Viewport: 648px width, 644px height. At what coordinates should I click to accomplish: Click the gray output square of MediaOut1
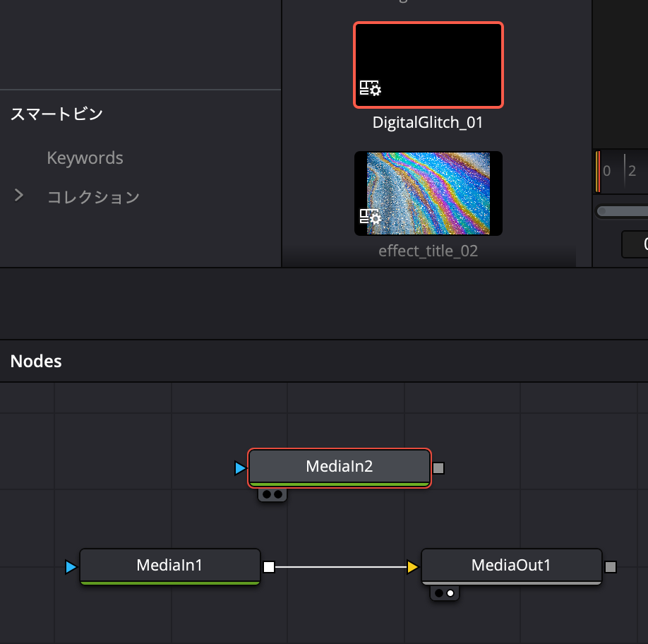(x=611, y=566)
